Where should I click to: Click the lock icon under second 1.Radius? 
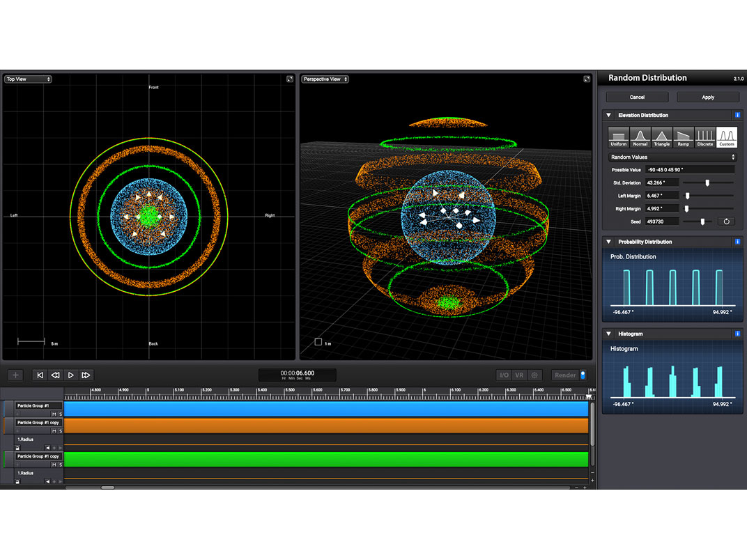(x=17, y=482)
